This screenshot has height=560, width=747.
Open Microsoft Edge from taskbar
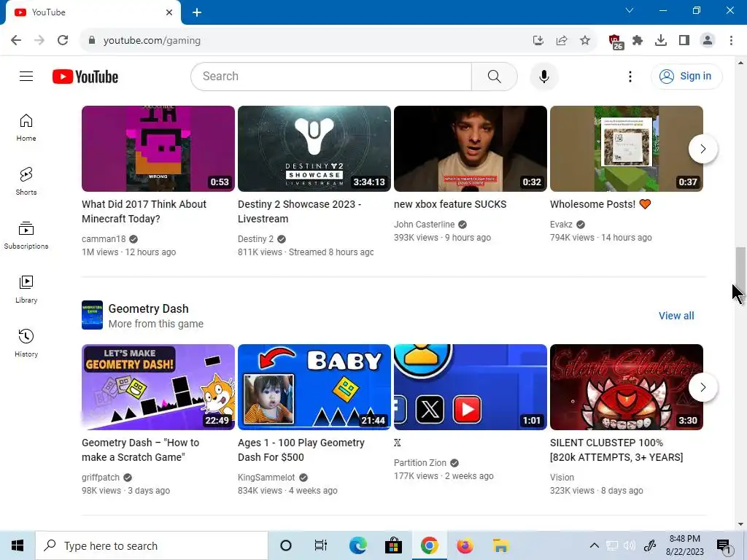click(x=357, y=545)
